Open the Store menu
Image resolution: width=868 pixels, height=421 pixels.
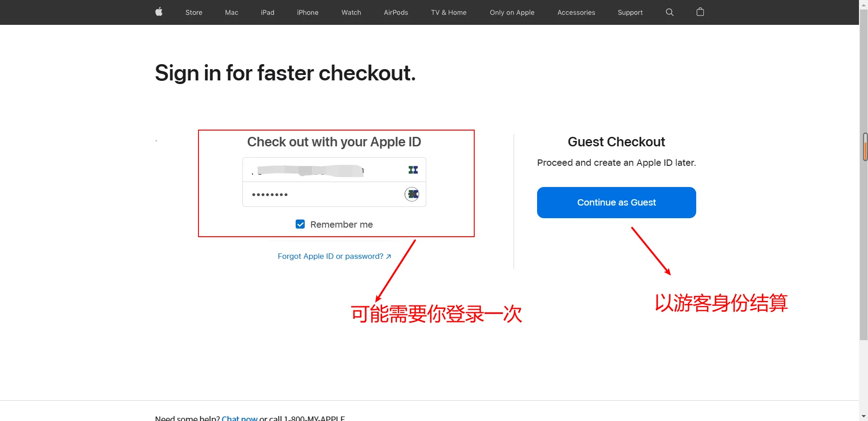pos(194,12)
